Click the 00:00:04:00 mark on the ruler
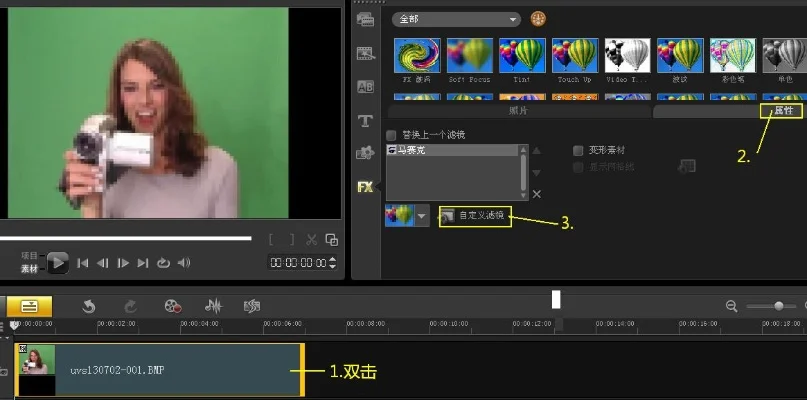The height and width of the screenshot is (400, 807). pos(199,324)
